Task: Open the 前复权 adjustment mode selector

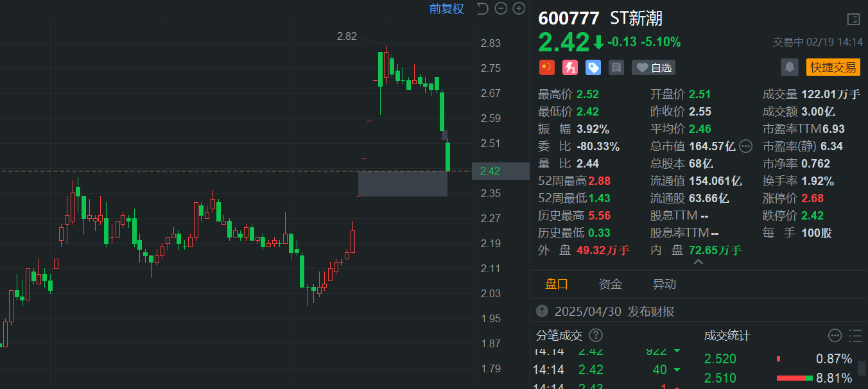Action: click(x=447, y=8)
